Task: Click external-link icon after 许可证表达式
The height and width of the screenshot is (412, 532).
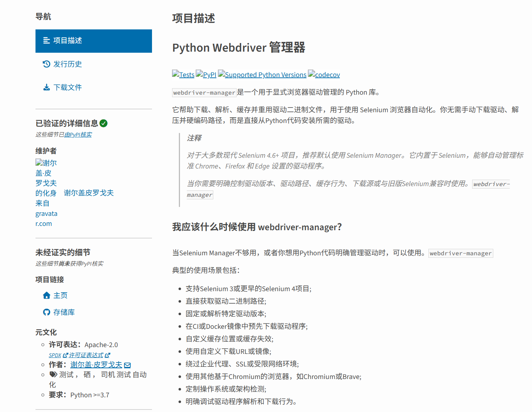Action: coord(108,355)
